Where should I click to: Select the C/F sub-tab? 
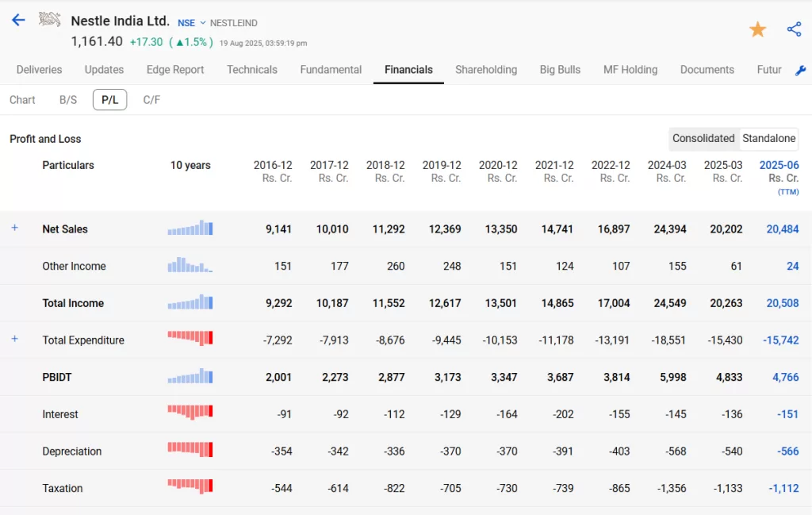pyautogui.click(x=151, y=100)
